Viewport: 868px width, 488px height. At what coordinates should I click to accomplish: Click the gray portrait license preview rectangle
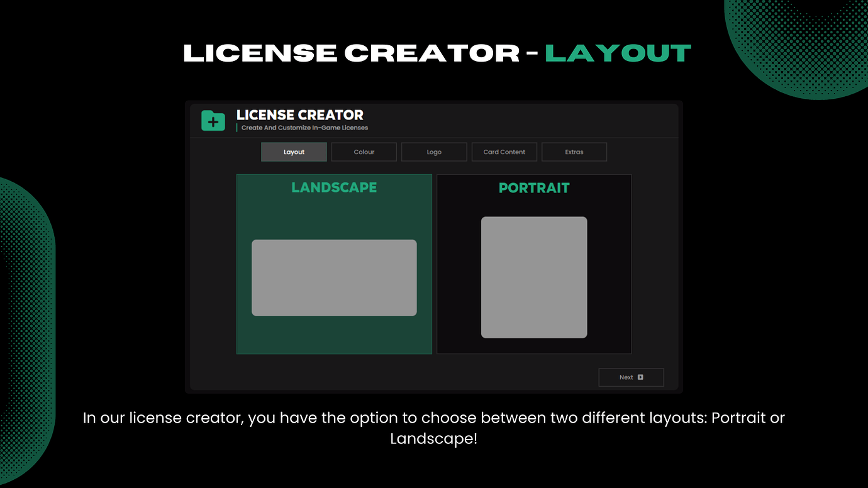[534, 277]
